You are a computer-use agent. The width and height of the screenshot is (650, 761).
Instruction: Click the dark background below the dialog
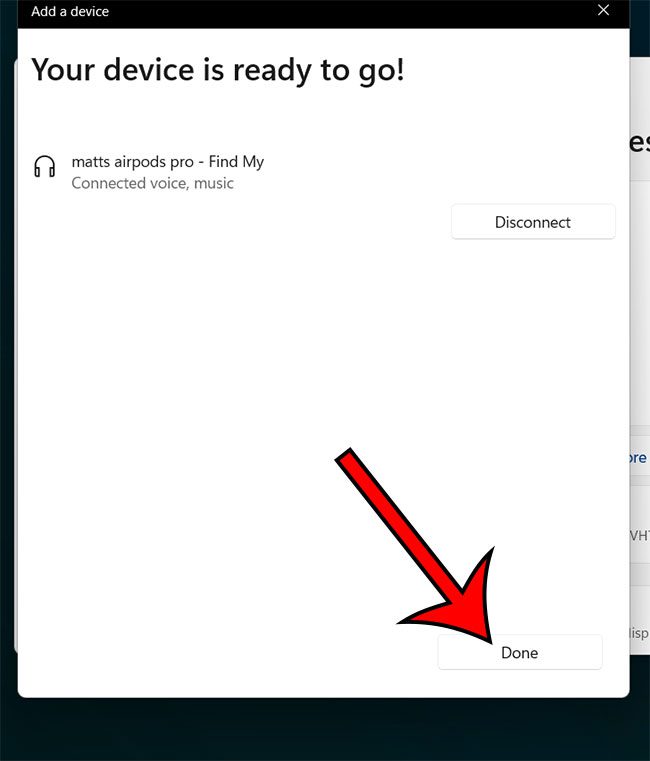tap(324, 730)
